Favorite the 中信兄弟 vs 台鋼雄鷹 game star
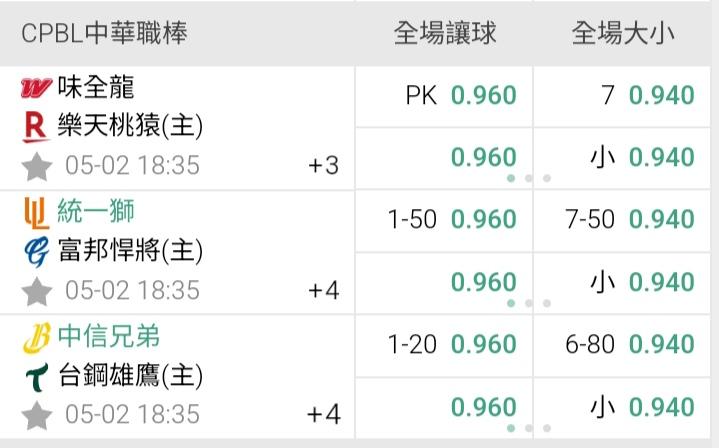The height and width of the screenshot is (448, 719). coord(37,415)
